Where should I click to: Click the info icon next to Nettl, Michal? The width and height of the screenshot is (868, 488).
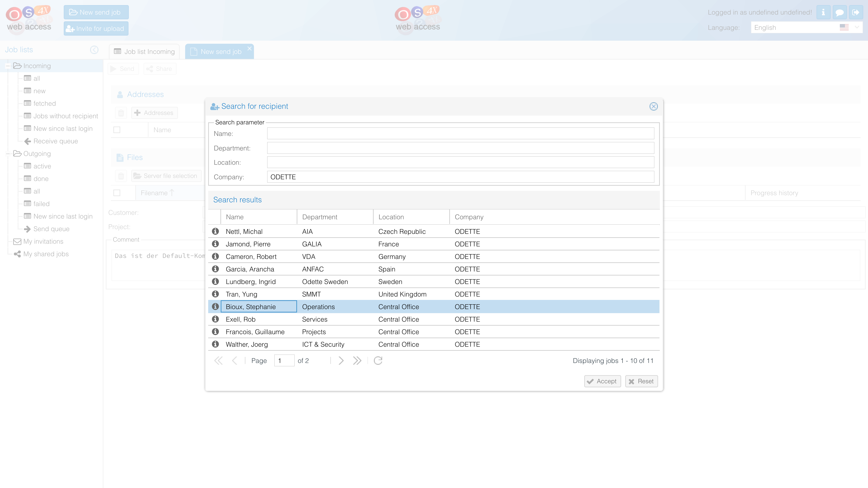[x=216, y=231]
